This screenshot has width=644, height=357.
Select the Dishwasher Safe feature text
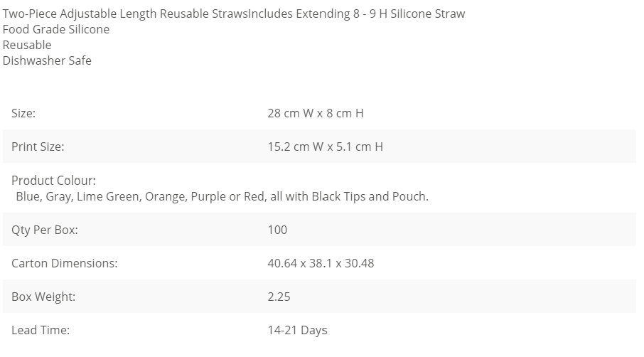click(47, 60)
